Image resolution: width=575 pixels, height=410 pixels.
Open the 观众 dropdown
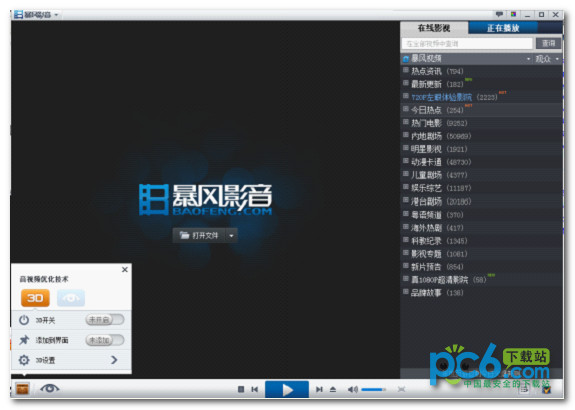pyautogui.click(x=547, y=59)
